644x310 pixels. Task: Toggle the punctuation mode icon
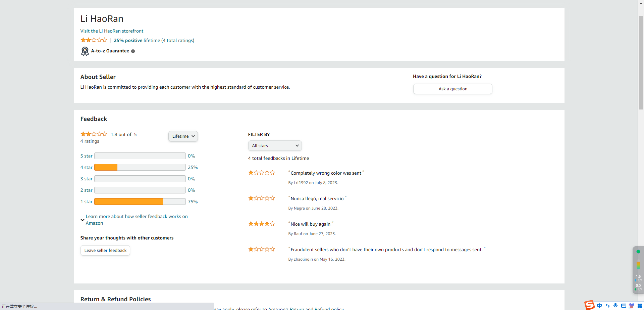pyautogui.click(x=607, y=306)
